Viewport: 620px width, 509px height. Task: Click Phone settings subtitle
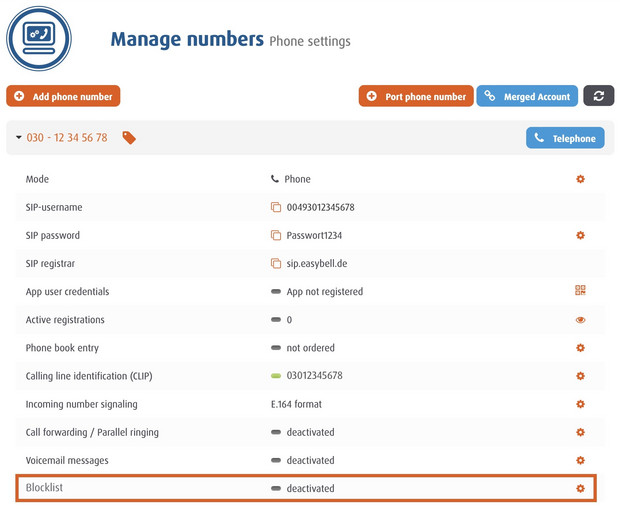(310, 41)
